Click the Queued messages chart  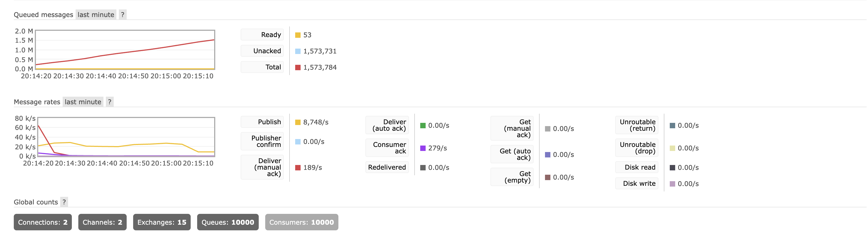[x=125, y=50]
